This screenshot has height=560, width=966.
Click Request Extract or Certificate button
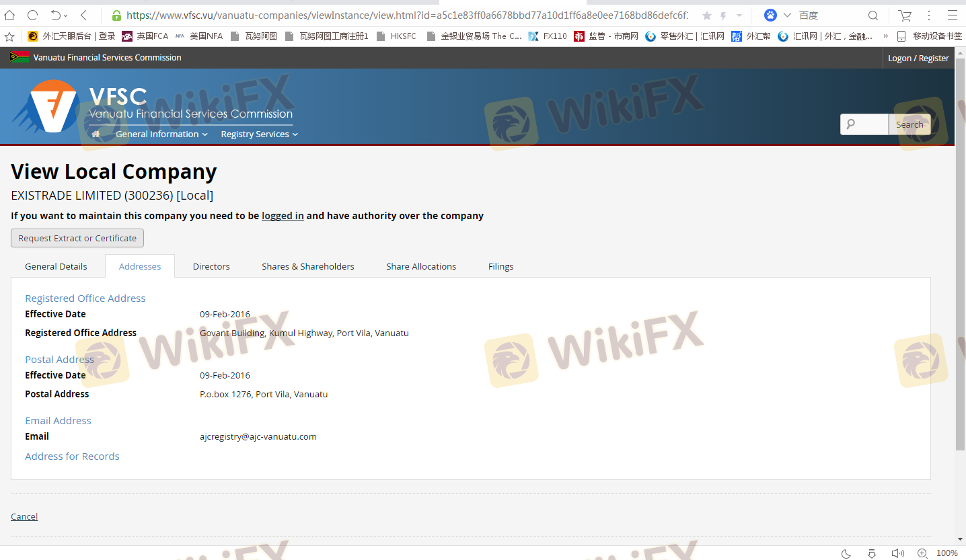pyautogui.click(x=77, y=238)
